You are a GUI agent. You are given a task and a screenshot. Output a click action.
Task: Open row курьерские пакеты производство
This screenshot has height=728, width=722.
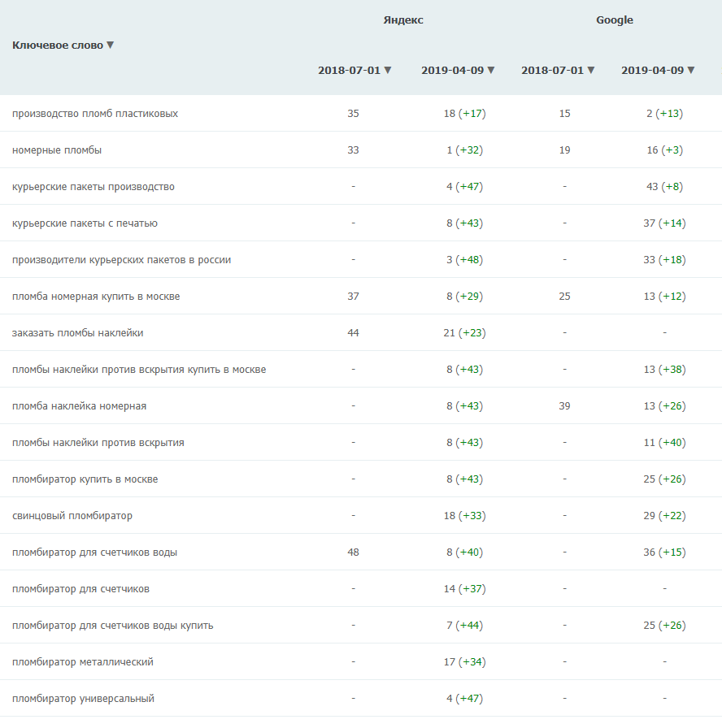pos(94,187)
